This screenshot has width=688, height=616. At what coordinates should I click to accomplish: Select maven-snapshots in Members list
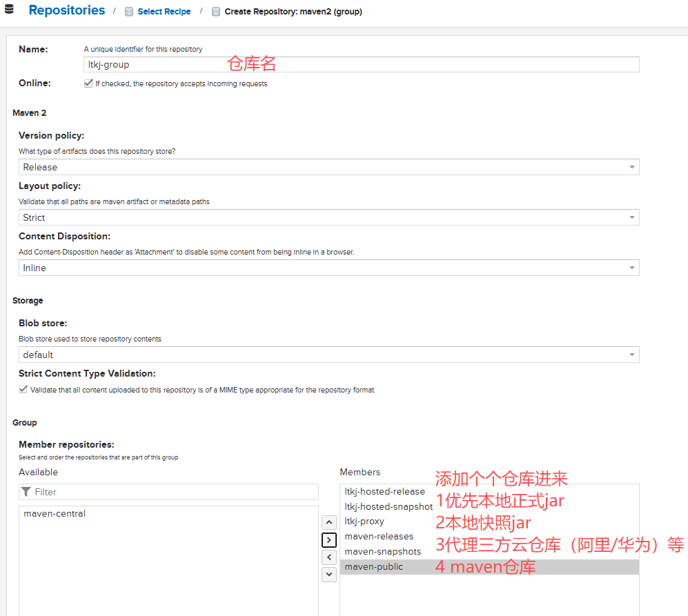489,552
